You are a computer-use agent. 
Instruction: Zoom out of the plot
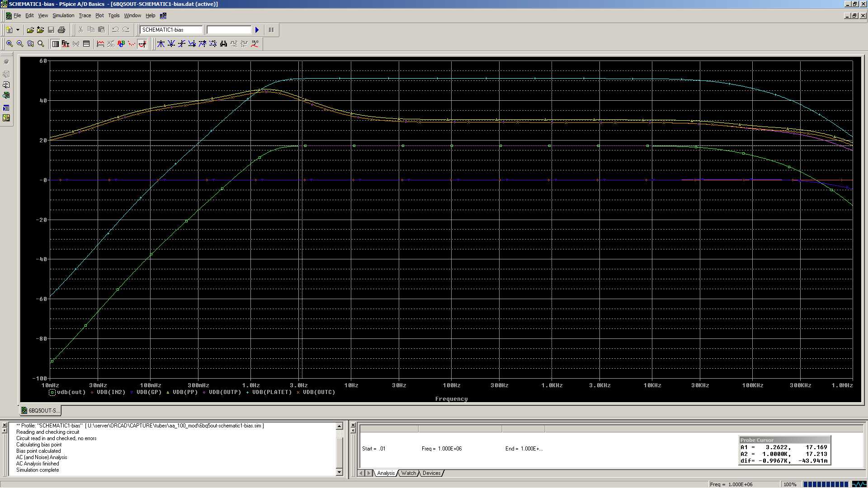pos(20,44)
